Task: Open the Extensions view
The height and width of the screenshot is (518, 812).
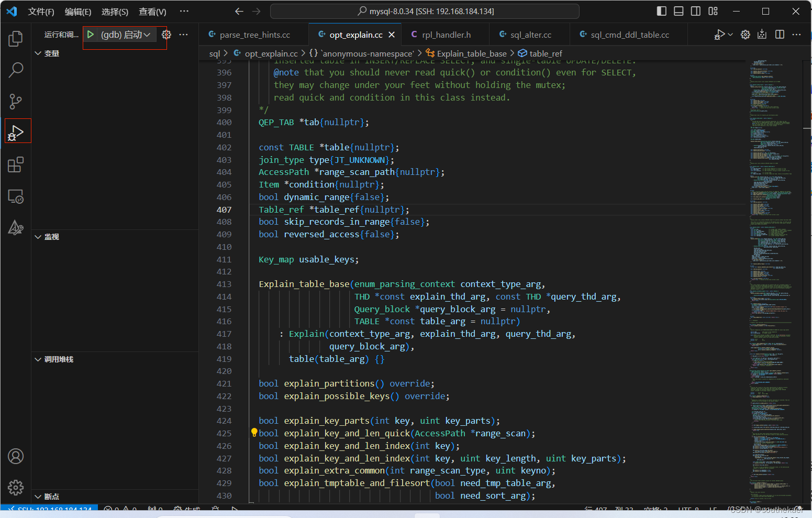Action: [15, 164]
